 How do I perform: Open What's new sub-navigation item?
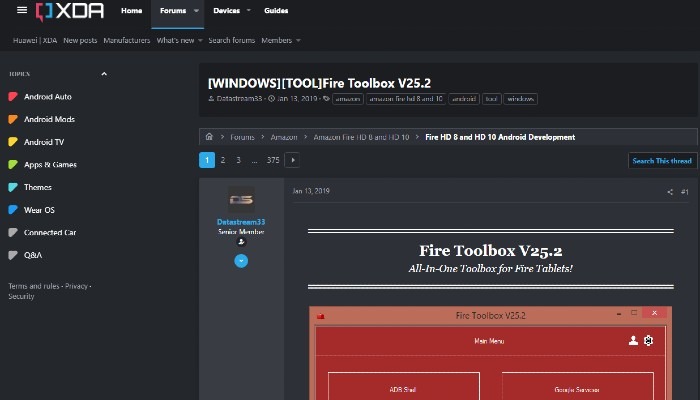[x=175, y=40]
